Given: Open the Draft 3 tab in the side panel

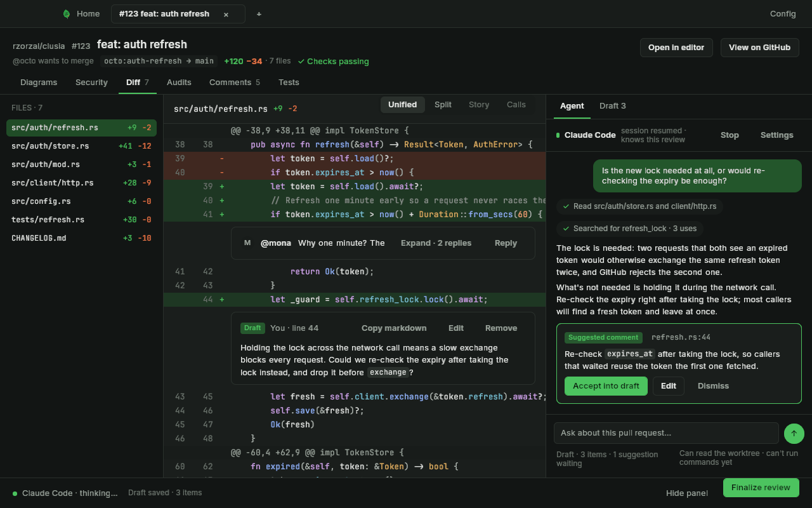Looking at the screenshot, I should 613,106.
